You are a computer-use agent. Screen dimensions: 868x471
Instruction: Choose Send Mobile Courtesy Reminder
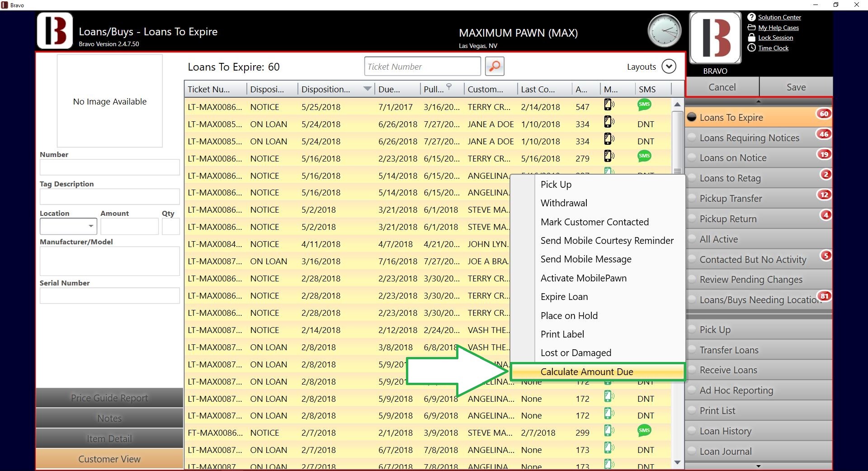pyautogui.click(x=597, y=240)
